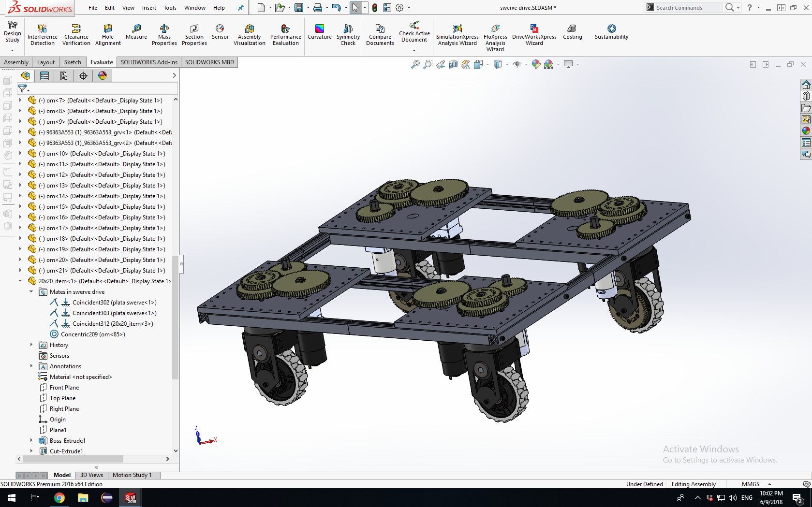812x507 pixels.
Task: Open the Interference Detection tool
Action: [42, 35]
